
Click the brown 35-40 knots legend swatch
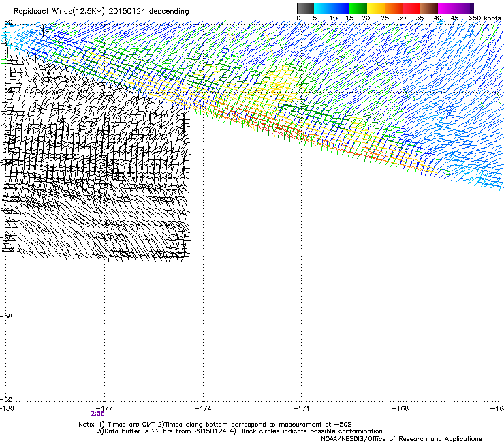coord(429,8)
